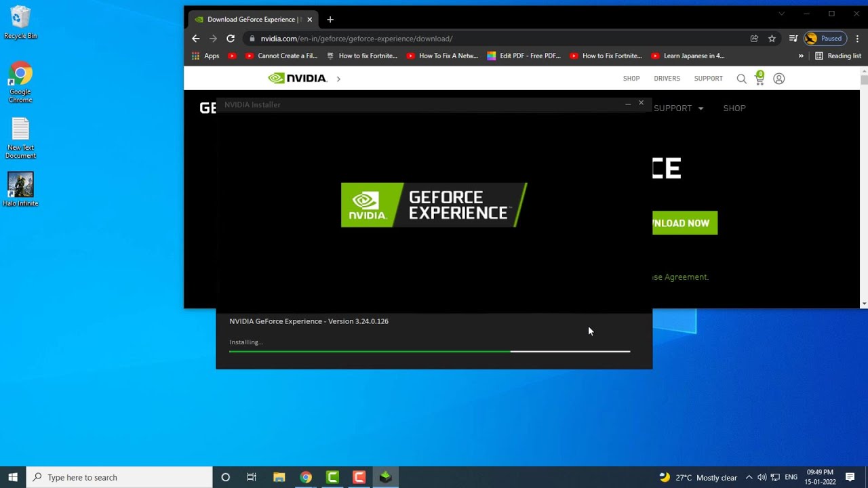Open the Windows Start menu
868x488 pixels.
(x=13, y=477)
